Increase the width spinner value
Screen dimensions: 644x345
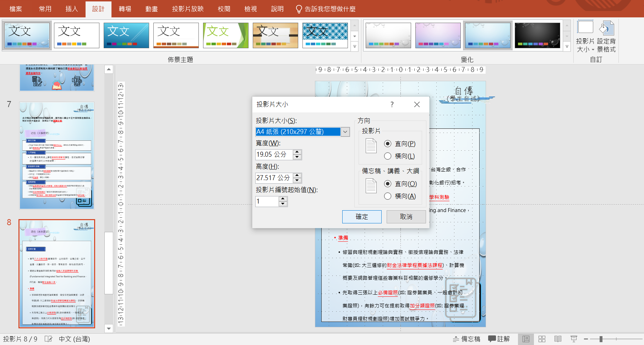(x=298, y=152)
